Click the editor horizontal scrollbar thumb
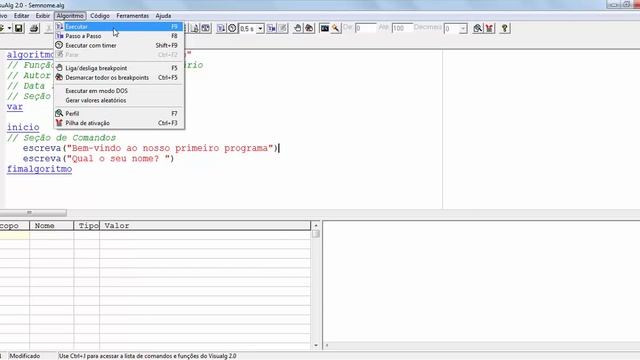 pos(33,213)
